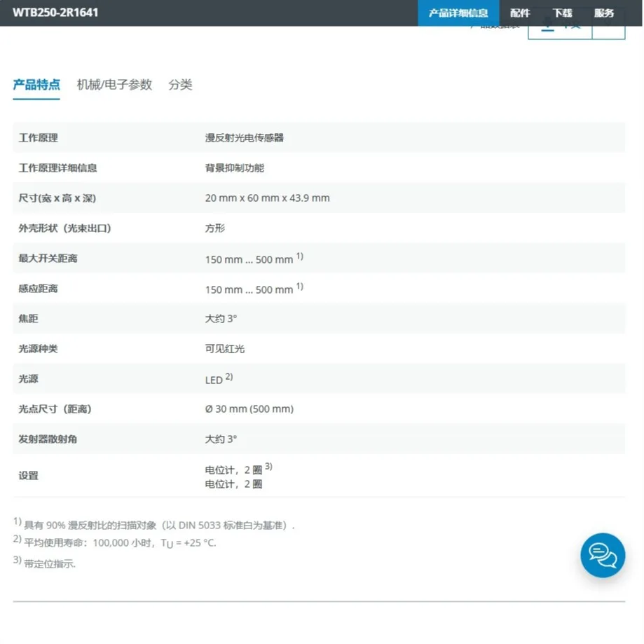Click the second 电位计, 2 圈 value without footnote
Viewport: 644px width, 644px height.
233,484
